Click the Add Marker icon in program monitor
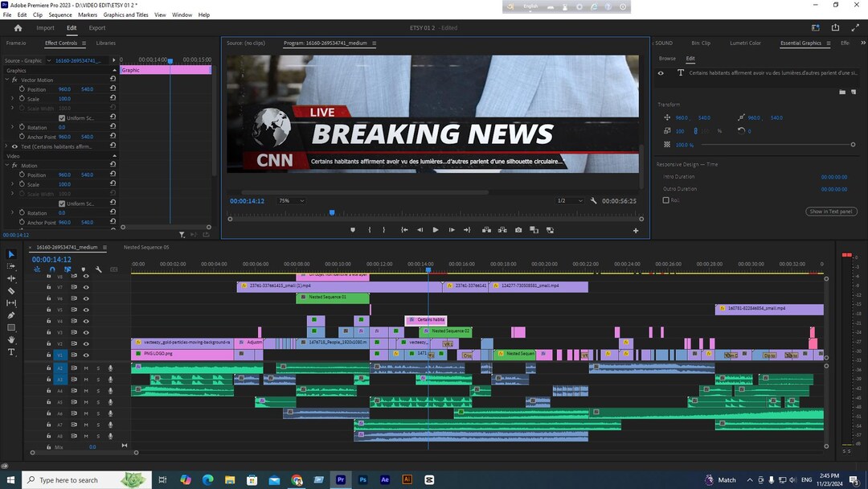 [353, 230]
